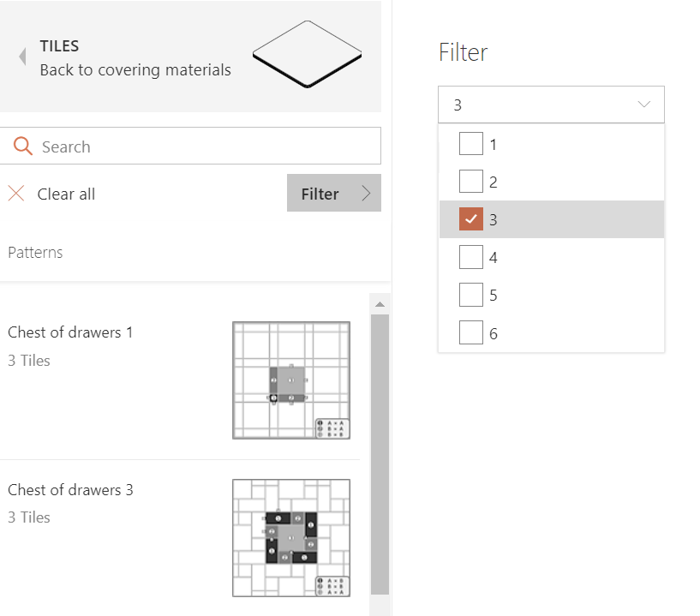Open Chest of drawers 1 pattern thumbnail

[x=291, y=380]
